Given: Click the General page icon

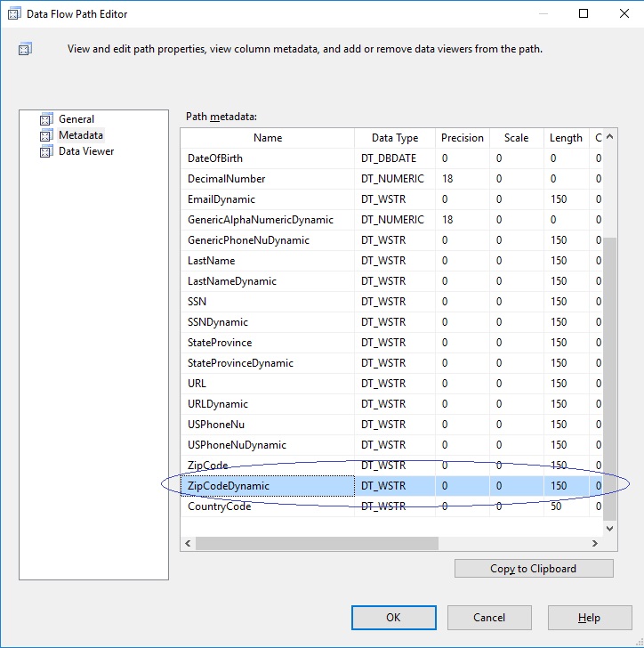Looking at the screenshot, I should [46, 119].
